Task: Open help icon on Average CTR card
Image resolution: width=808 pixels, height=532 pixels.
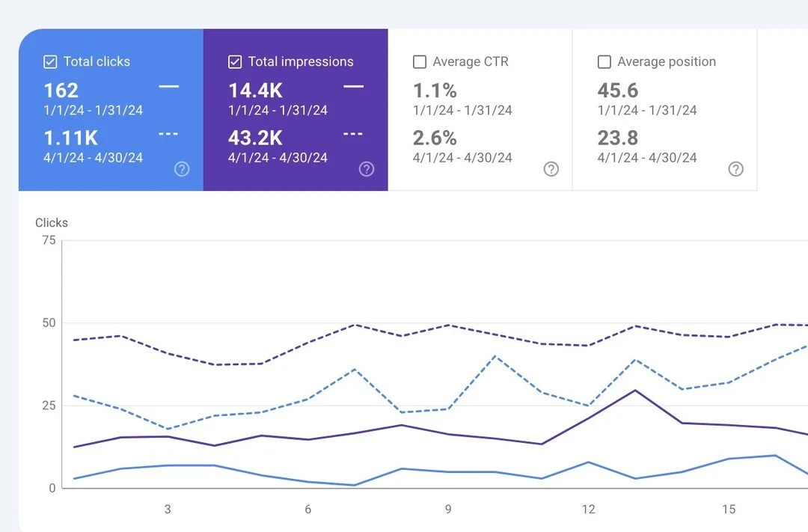Action: 551,169
